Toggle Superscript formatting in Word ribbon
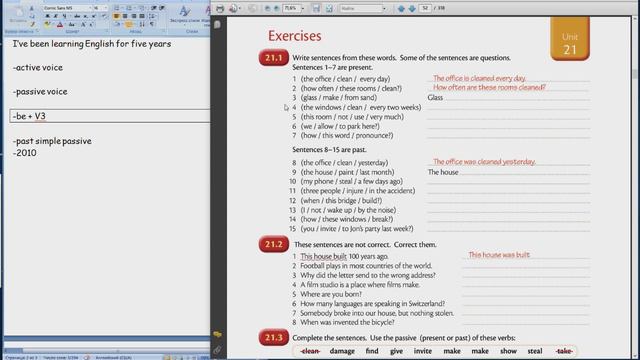 [93, 16]
